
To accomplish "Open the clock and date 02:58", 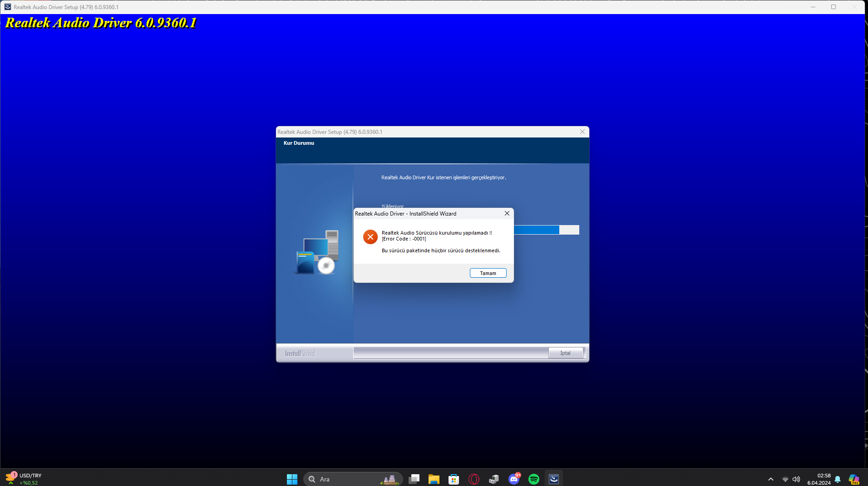I will [x=819, y=479].
